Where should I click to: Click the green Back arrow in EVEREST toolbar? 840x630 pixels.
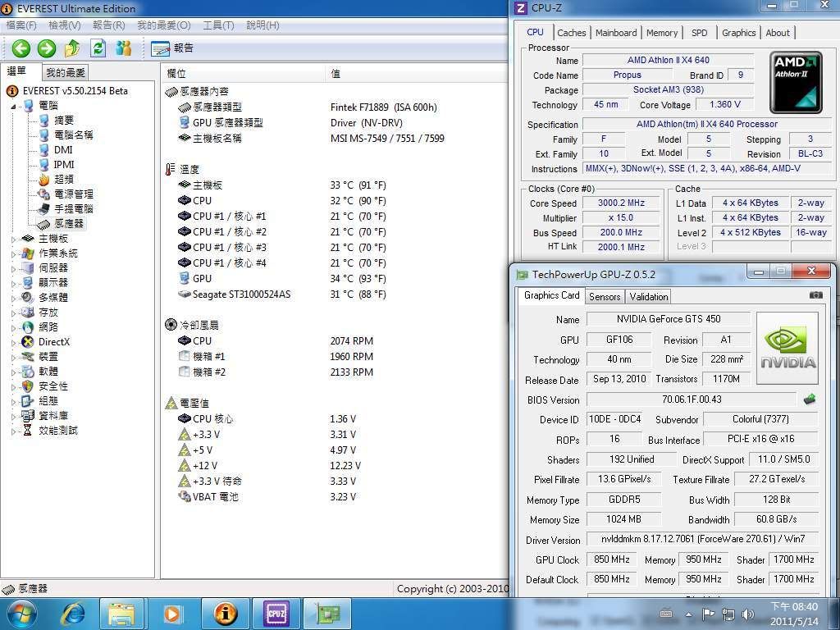(x=21, y=48)
